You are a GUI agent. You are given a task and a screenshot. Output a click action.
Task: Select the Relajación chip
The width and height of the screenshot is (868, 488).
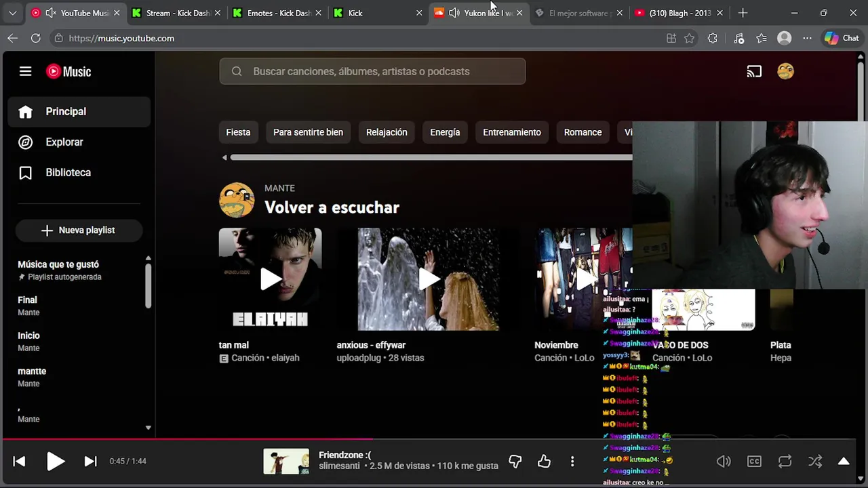387,132
